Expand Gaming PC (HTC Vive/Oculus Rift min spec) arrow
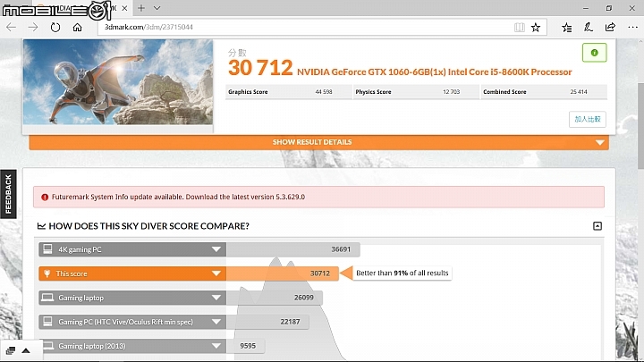The image size is (644, 362). point(216,322)
